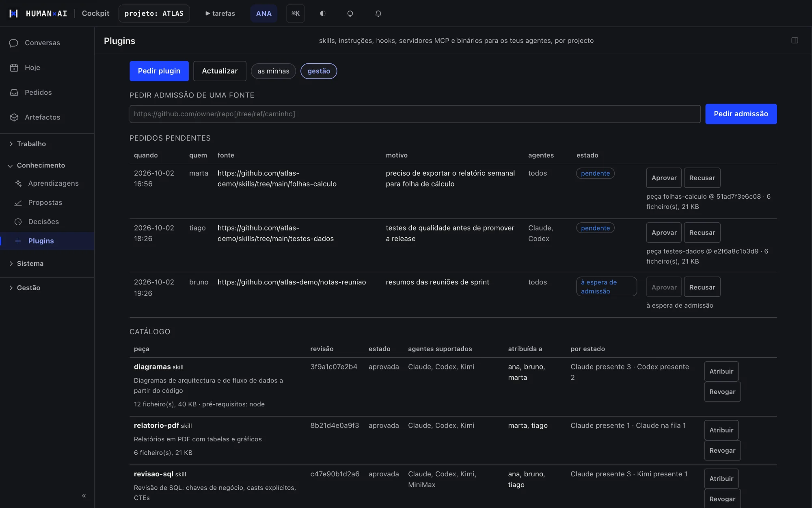Assign the relatorio-pdf skill
The width and height of the screenshot is (812, 508).
click(721, 430)
